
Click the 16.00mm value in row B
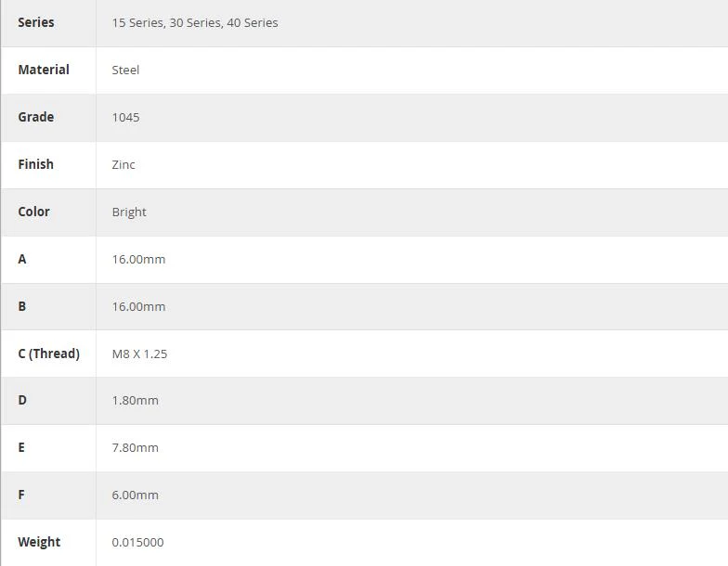pos(138,306)
